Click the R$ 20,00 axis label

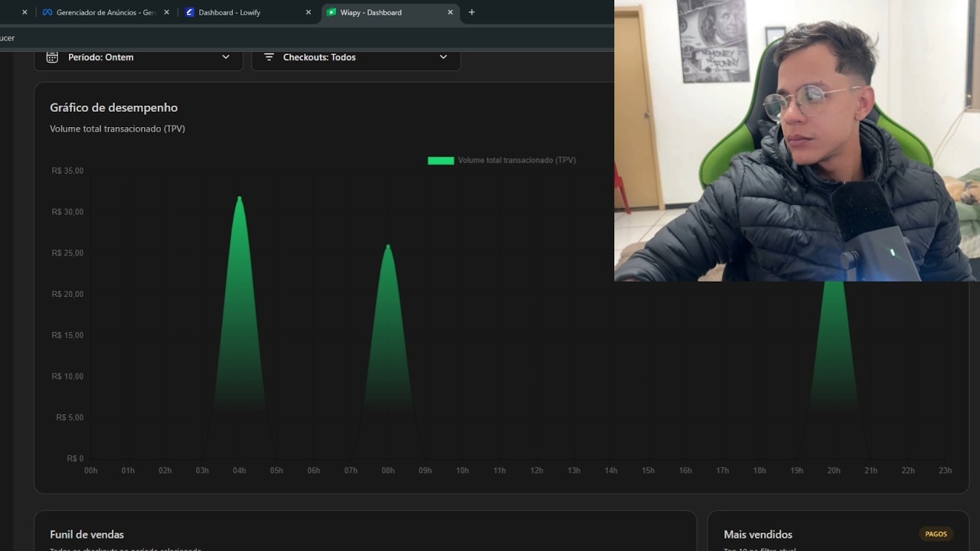click(x=67, y=295)
